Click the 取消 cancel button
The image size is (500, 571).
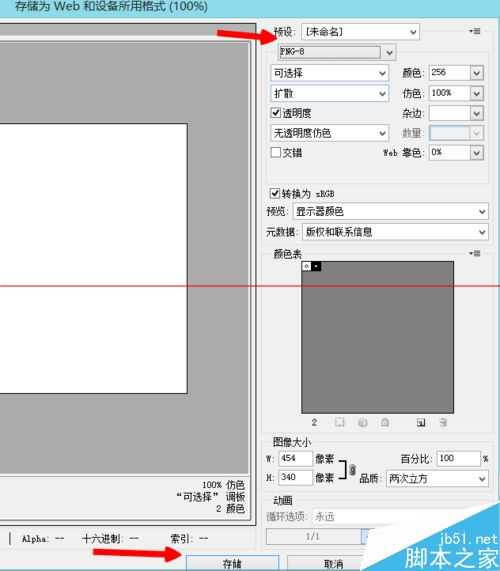point(333,563)
